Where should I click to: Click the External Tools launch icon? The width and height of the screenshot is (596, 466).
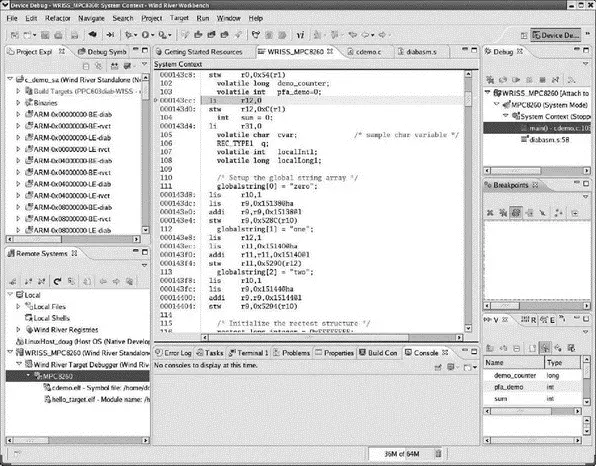click(x=162, y=35)
